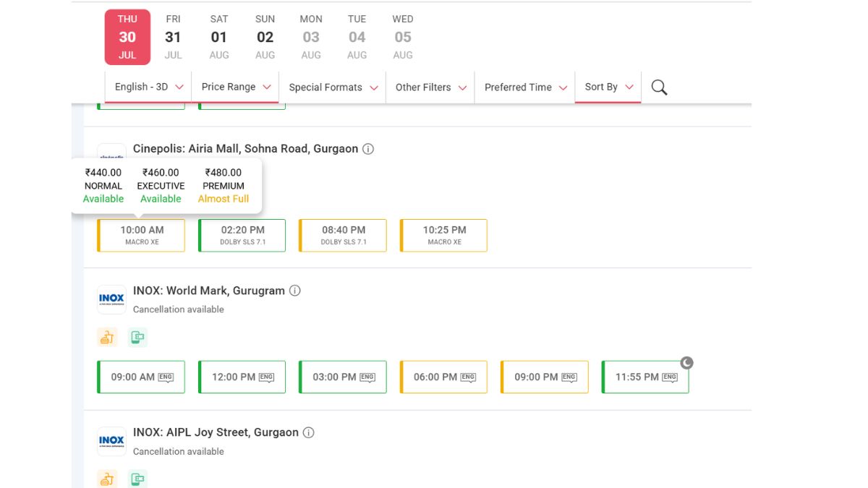Screen dimensions: 868x488
Task: Open the search magnifier icon
Action: click(x=659, y=87)
